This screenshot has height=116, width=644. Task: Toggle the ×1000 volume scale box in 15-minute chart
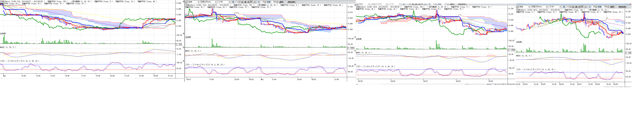(351, 48)
